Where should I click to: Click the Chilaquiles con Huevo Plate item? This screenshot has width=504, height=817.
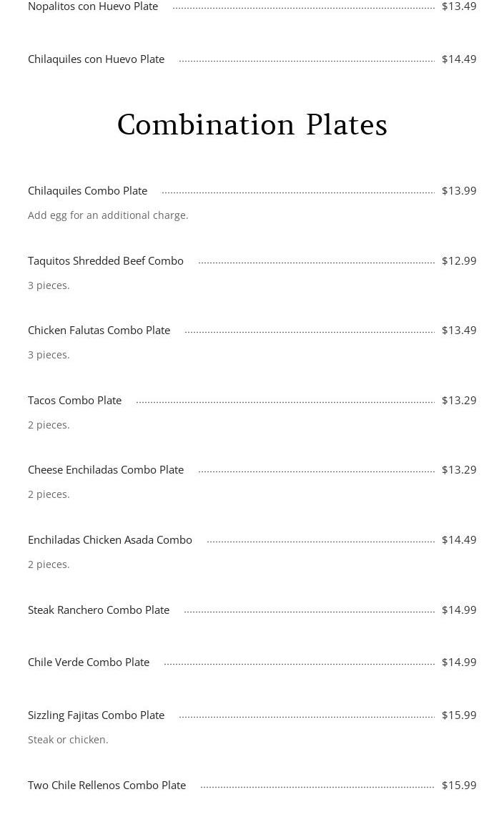[96, 59]
